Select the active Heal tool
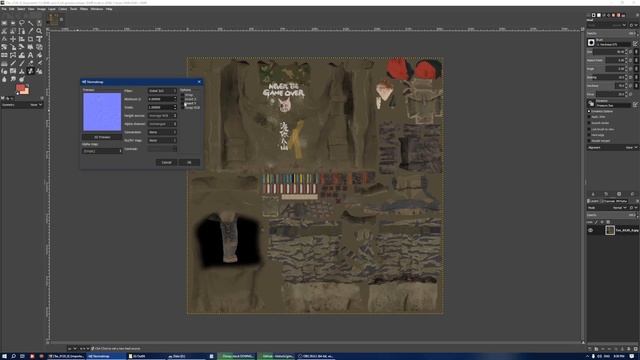The width and height of the screenshot is (640, 360). (x=30, y=71)
